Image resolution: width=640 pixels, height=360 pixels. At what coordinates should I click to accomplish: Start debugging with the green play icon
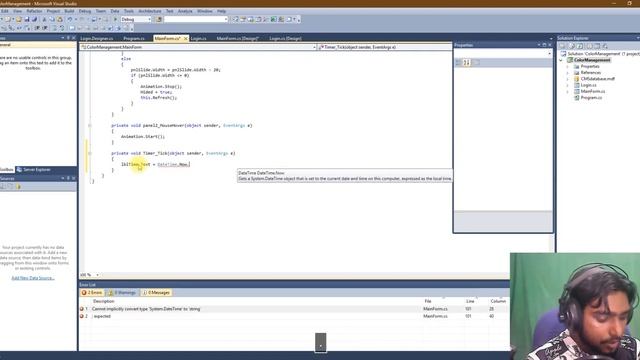tap(116, 19)
